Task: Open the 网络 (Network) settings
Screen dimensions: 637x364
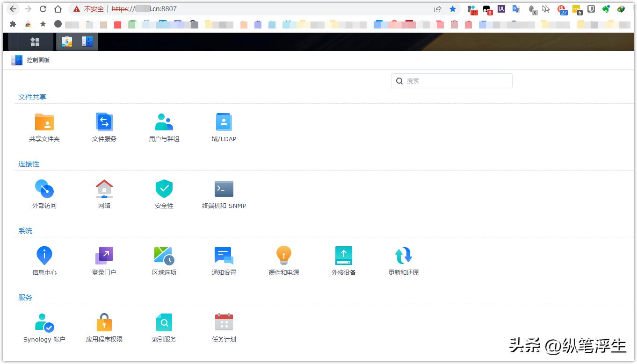Action: point(104,193)
